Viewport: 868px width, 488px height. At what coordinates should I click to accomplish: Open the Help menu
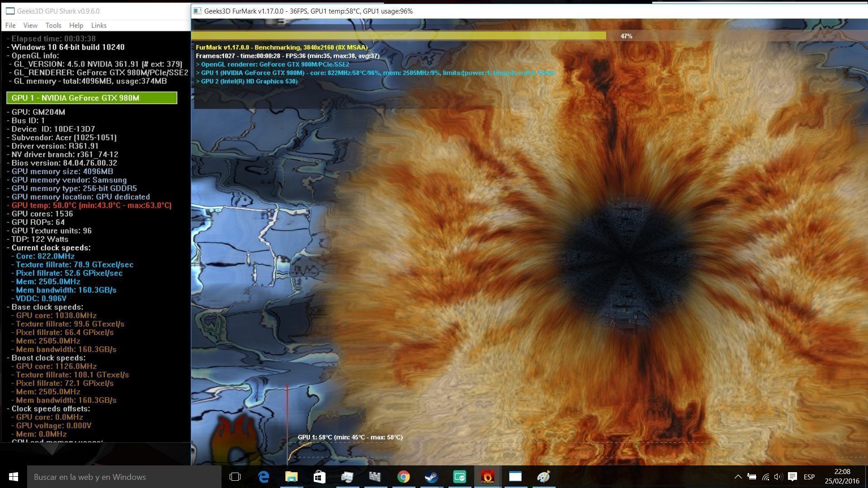coord(76,25)
